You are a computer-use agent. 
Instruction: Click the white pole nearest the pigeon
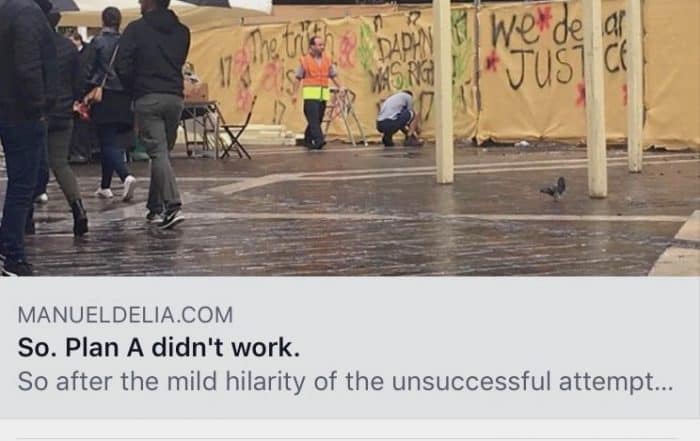click(595, 98)
